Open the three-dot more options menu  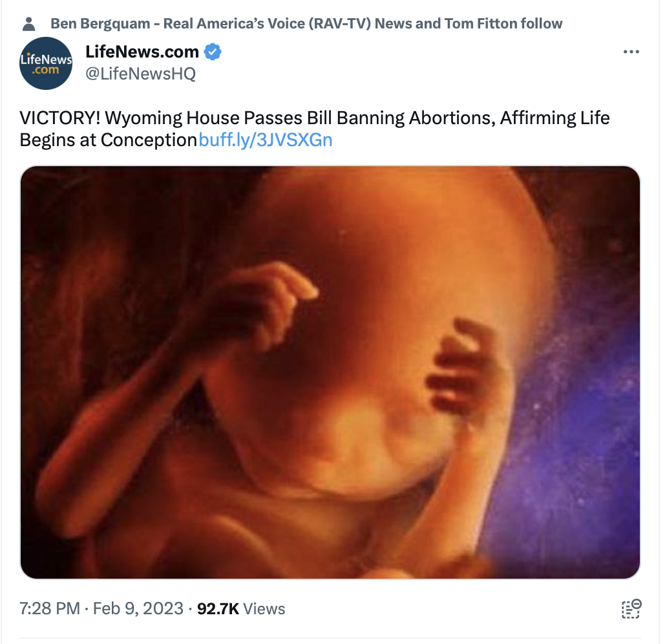(631, 52)
